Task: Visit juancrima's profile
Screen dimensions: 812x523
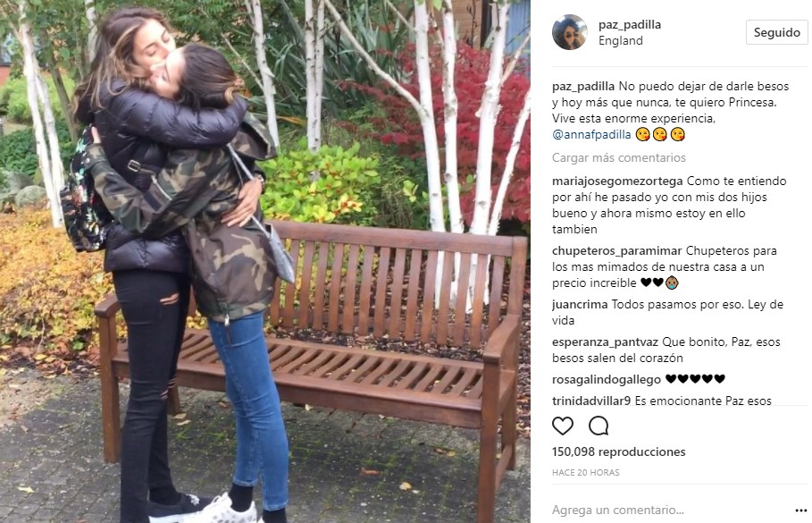Action: click(x=580, y=304)
